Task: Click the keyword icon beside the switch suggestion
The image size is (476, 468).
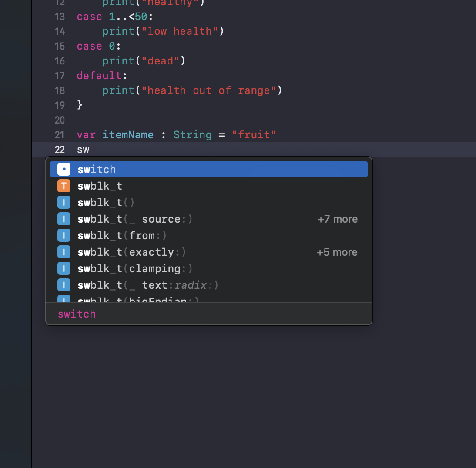Action: pos(64,169)
